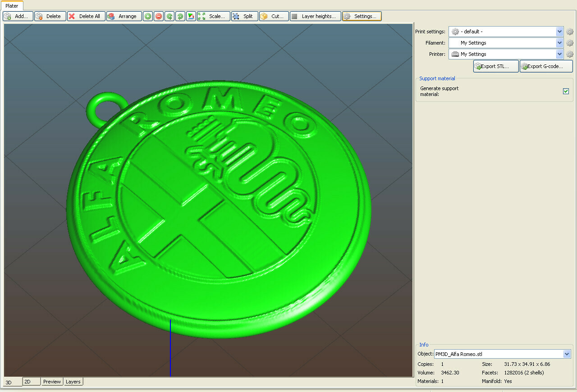
Task: Click the red minus icon to remove a copy
Action: click(159, 16)
